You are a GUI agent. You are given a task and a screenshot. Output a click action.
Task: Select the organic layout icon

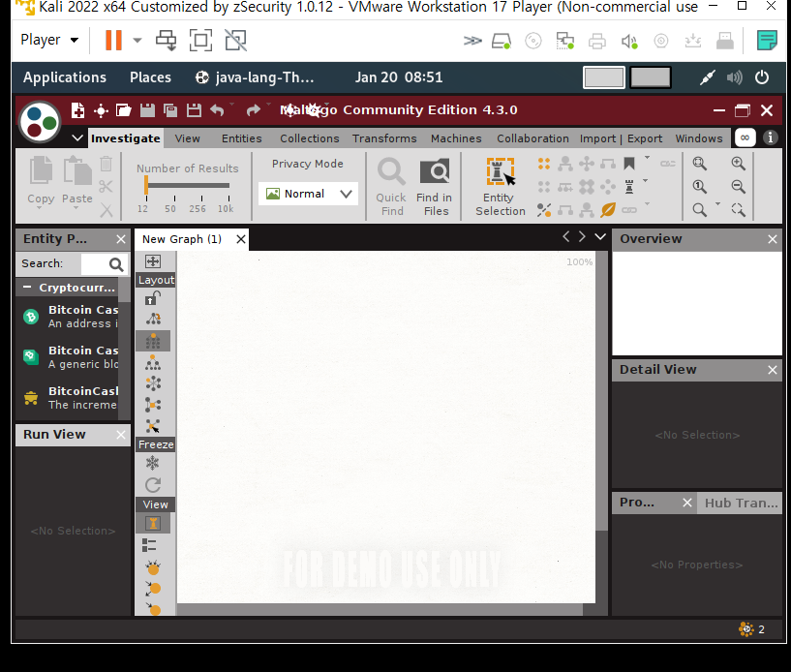click(x=153, y=405)
